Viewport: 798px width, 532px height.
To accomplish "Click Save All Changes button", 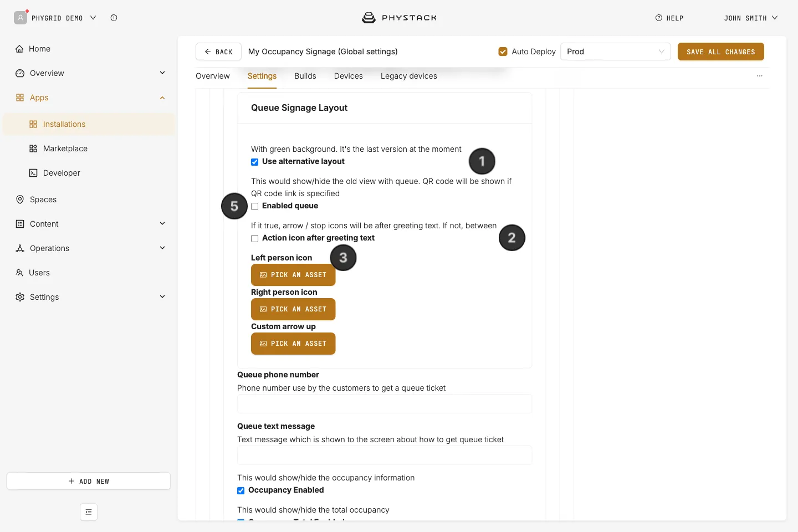I will click(721, 52).
